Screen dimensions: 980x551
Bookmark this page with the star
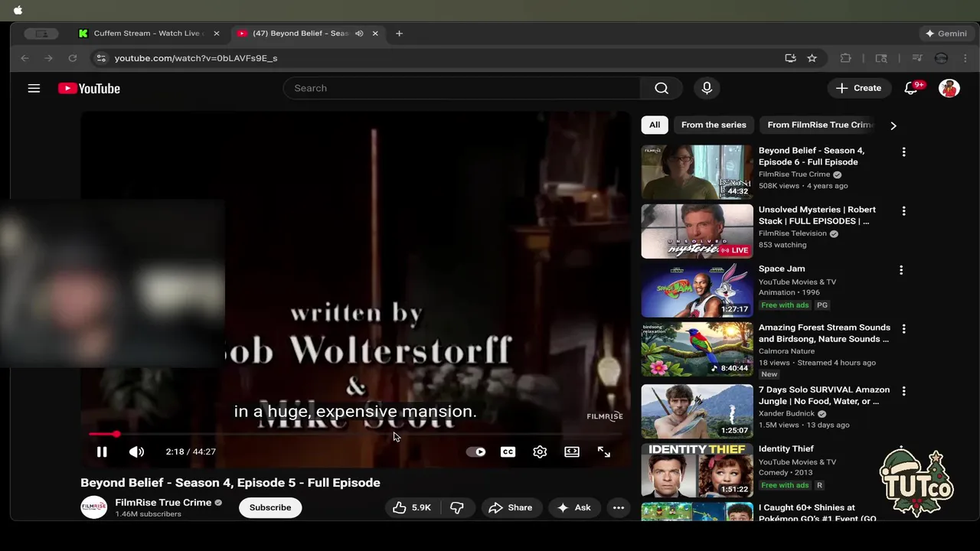[812, 58]
